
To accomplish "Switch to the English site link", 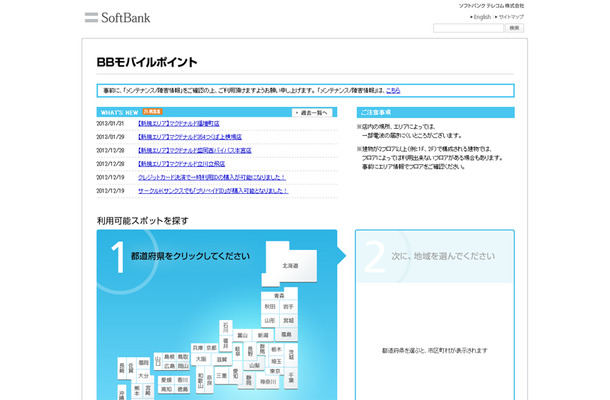I will 482,17.
